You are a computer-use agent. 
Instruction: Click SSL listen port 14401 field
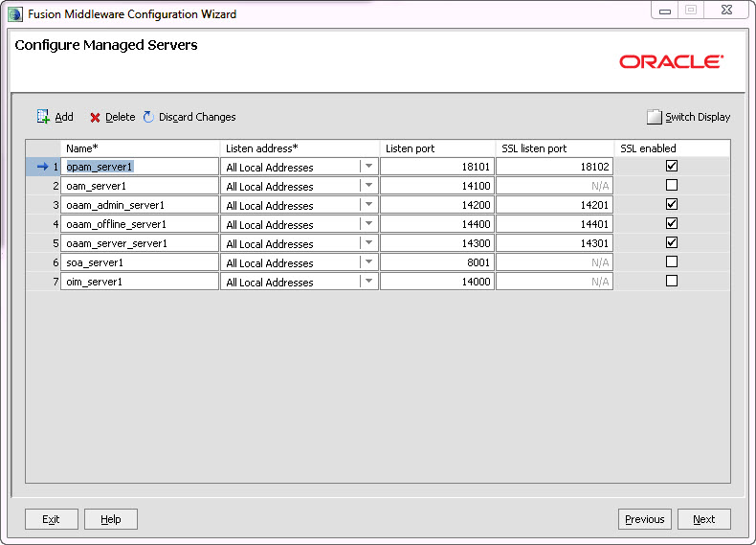coord(554,224)
